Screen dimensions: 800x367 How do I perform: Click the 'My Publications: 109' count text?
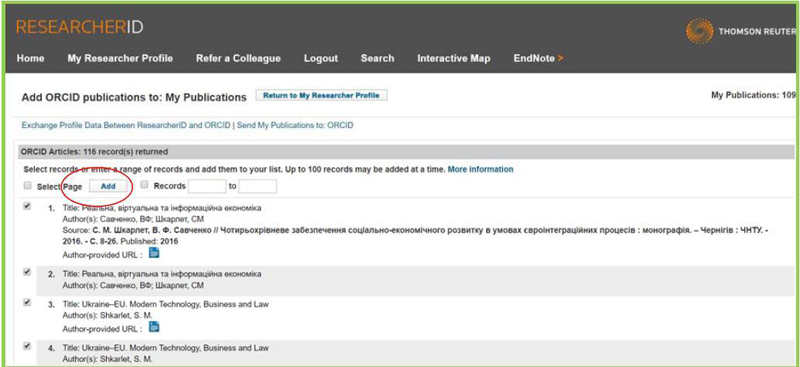tap(753, 95)
